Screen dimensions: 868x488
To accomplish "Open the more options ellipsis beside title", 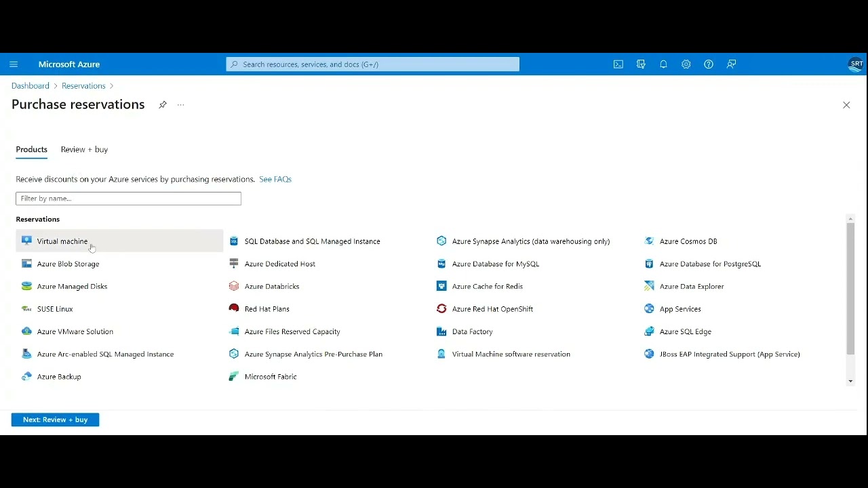I will [180, 104].
